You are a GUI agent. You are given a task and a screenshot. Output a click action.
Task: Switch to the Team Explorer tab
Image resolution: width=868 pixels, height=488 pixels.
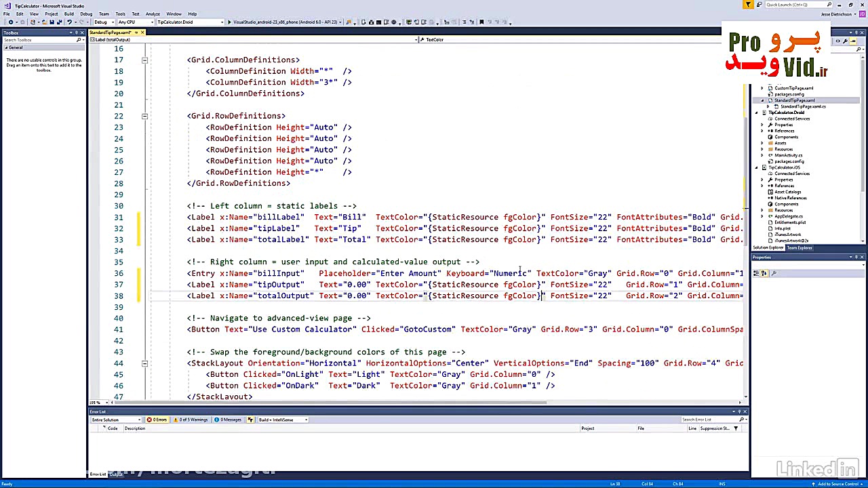click(x=800, y=248)
